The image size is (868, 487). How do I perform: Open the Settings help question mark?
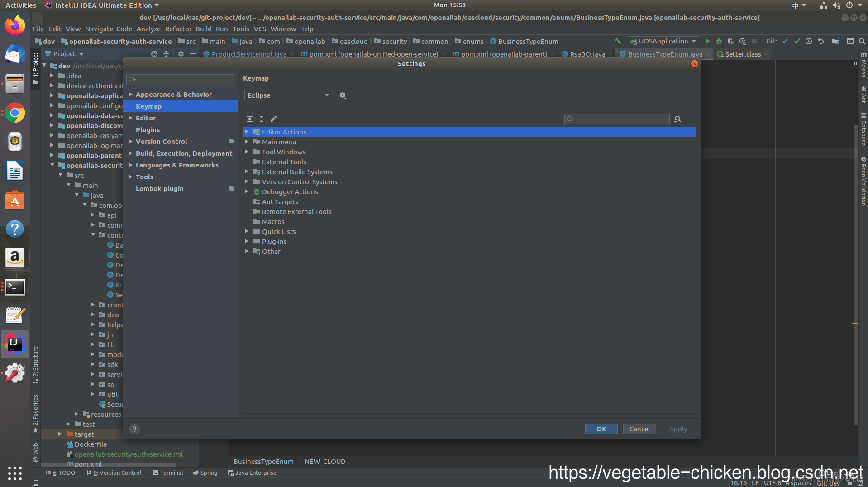point(134,429)
